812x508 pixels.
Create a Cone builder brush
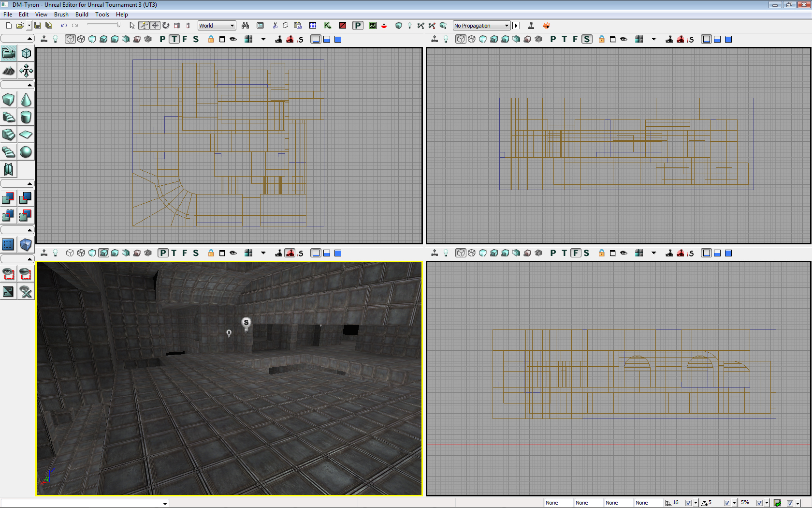[x=26, y=100]
